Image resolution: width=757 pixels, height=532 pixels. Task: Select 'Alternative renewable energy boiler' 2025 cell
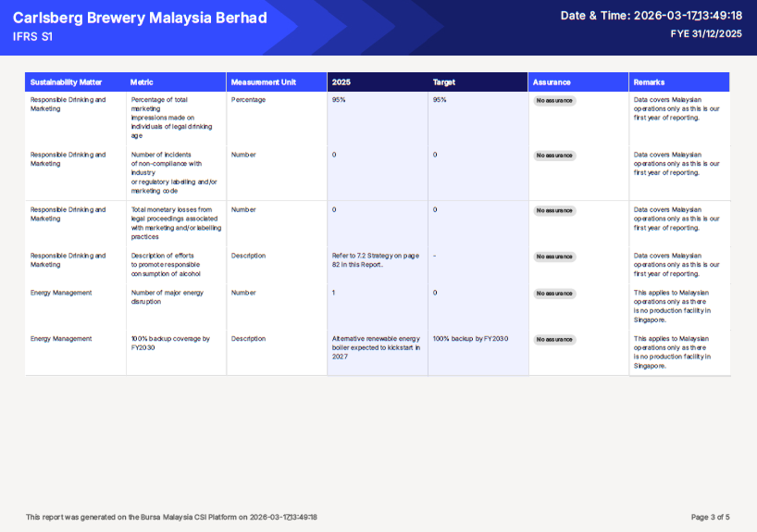click(x=376, y=347)
